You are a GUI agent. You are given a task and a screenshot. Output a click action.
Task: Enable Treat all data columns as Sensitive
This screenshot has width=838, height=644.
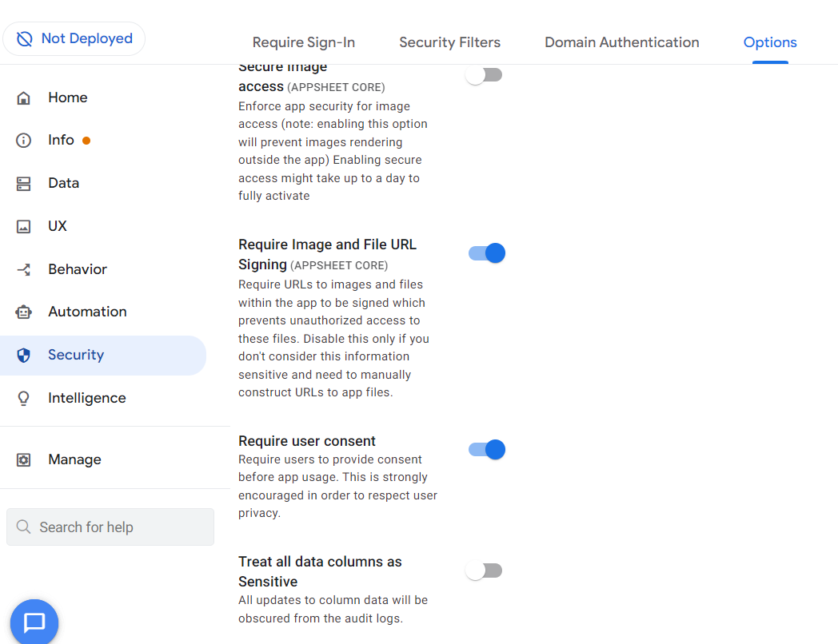click(485, 570)
